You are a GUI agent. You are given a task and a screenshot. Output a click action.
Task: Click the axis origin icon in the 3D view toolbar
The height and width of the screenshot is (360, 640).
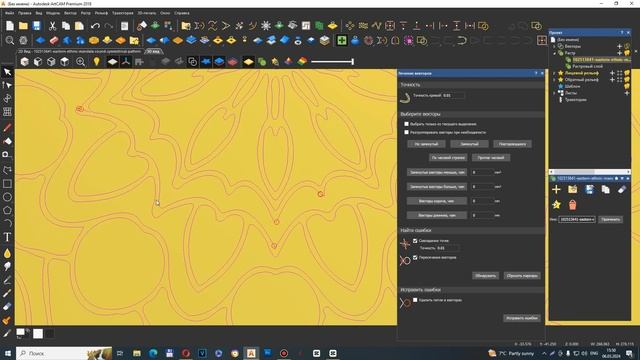[x=126, y=62]
